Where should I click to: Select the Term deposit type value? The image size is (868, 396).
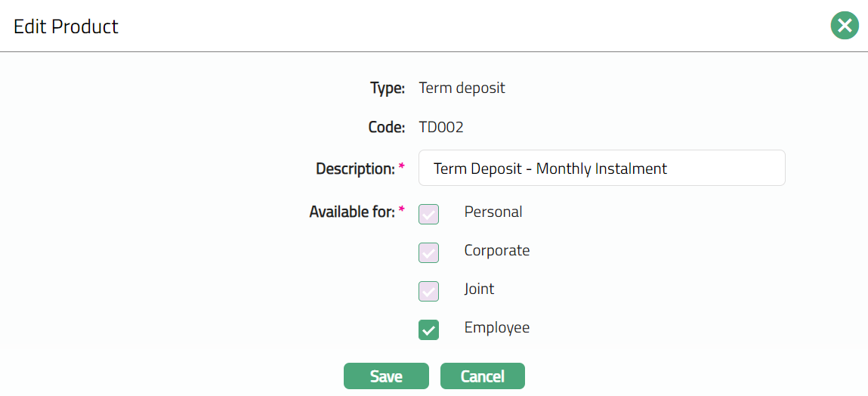pyautogui.click(x=462, y=88)
